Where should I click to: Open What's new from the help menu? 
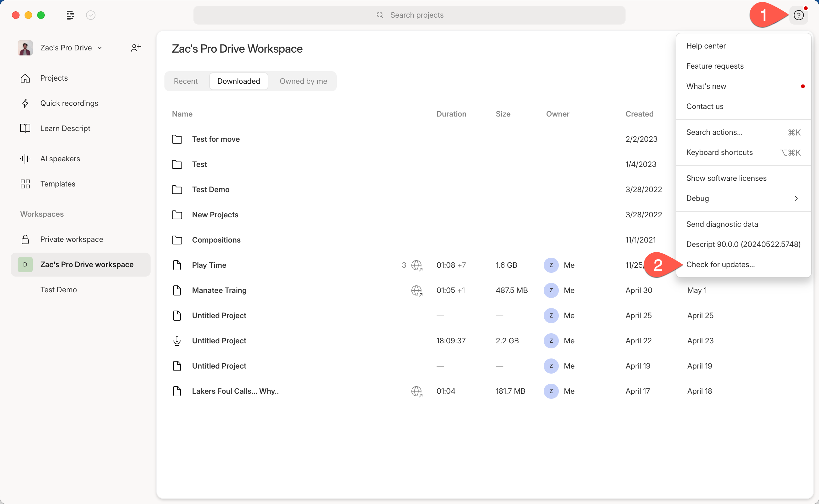point(706,86)
